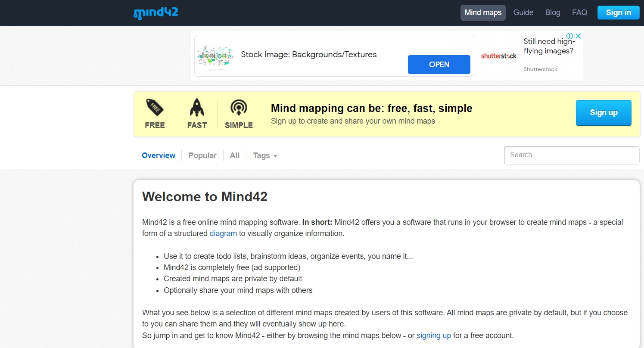Go to the Blog
Viewport: 644px width, 348px height.
pyautogui.click(x=553, y=12)
